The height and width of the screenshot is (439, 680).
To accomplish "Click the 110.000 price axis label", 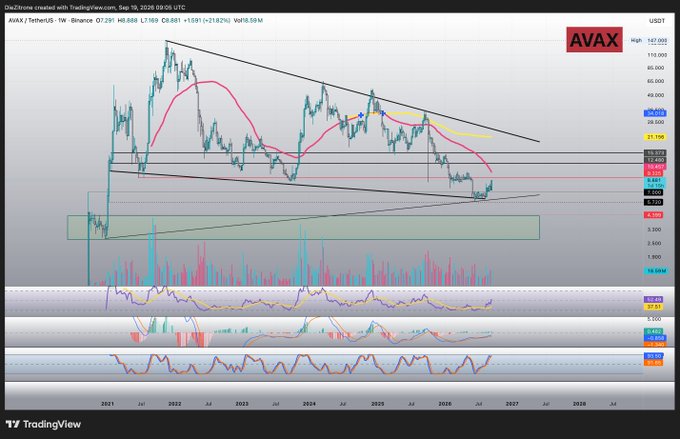I will 657,55.
